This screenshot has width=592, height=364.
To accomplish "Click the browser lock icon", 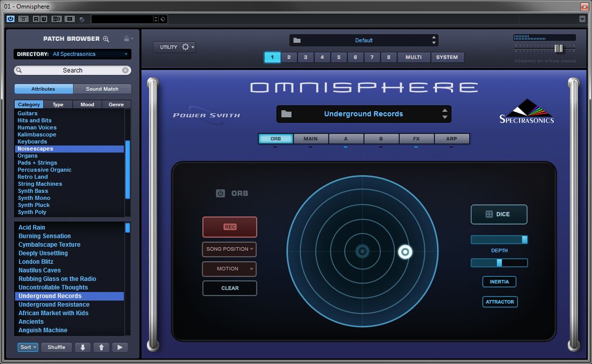I will click(x=126, y=38).
